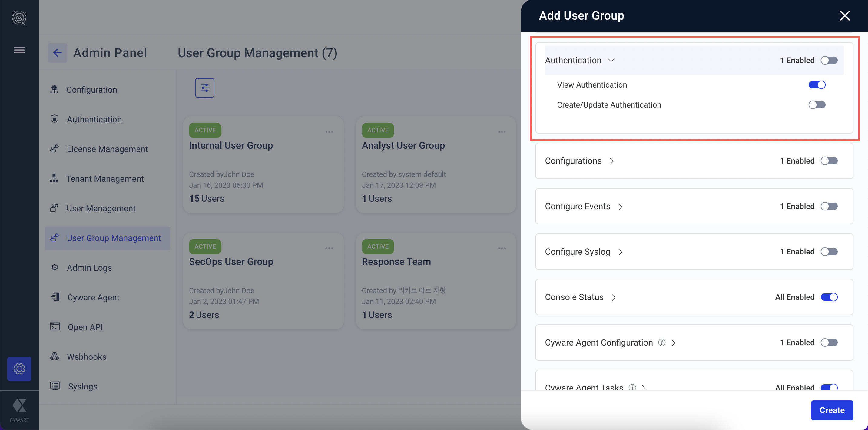The height and width of the screenshot is (430, 868).
Task: Click the settings gear in left sidebar
Action: pyautogui.click(x=19, y=369)
